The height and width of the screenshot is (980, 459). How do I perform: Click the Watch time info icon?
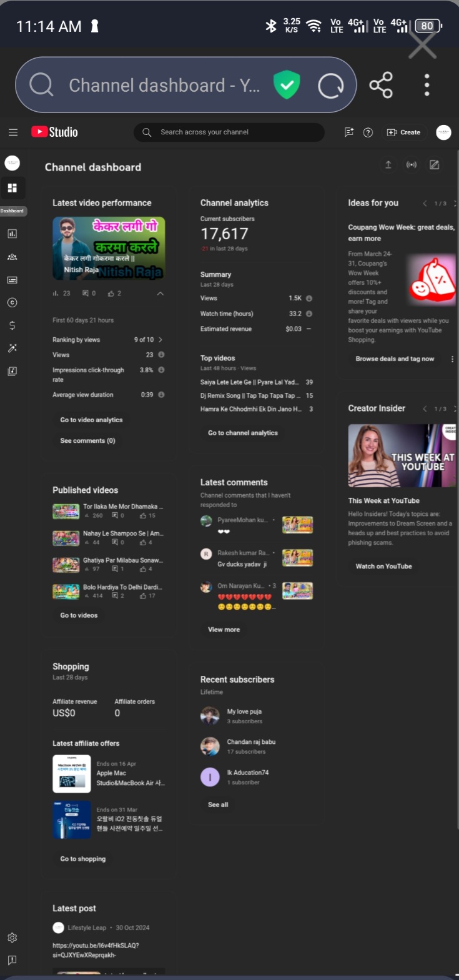(x=308, y=314)
